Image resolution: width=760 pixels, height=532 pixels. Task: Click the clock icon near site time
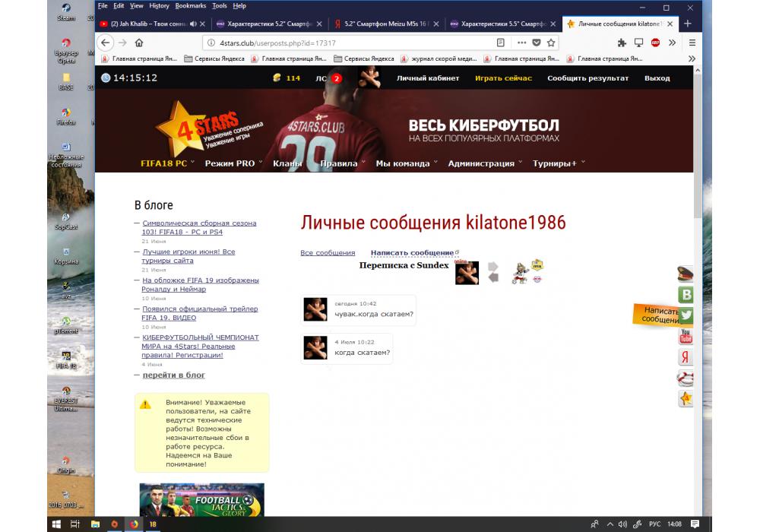tap(106, 78)
